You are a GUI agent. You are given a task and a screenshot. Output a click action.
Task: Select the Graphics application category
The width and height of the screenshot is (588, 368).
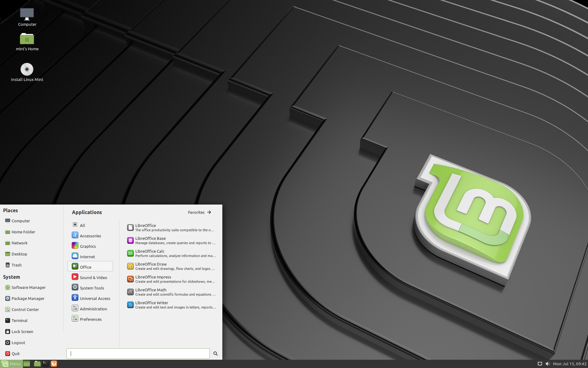point(88,246)
